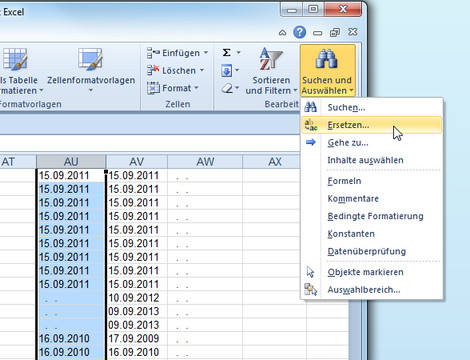
Task: Click the fill-down arrow icon
Action: (x=226, y=71)
